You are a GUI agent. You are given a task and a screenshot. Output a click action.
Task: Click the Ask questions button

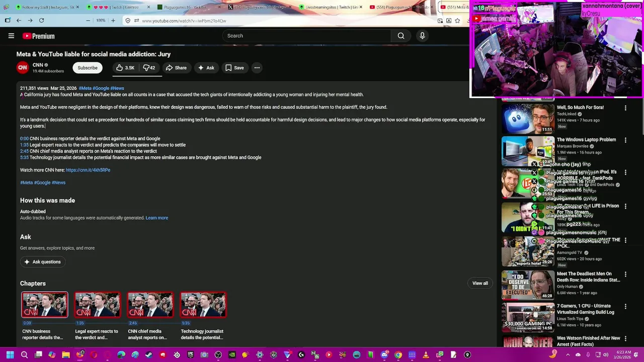click(x=43, y=262)
